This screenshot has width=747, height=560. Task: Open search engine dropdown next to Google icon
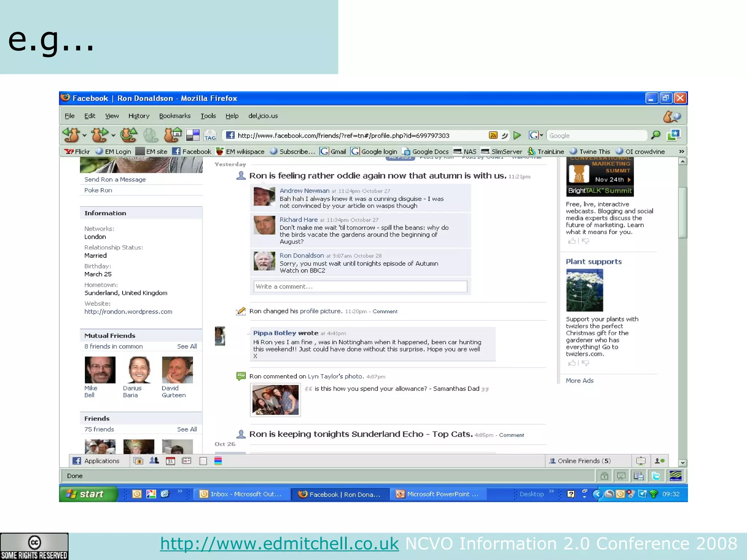[541, 135]
